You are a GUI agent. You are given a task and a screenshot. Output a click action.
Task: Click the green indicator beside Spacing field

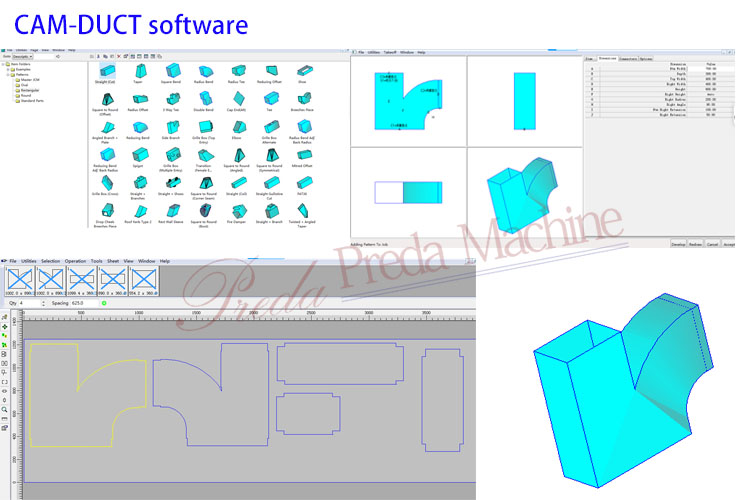click(x=104, y=303)
